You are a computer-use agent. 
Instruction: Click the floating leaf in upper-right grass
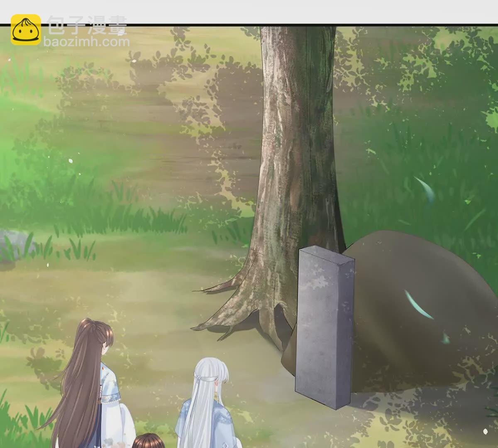click(425, 189)
